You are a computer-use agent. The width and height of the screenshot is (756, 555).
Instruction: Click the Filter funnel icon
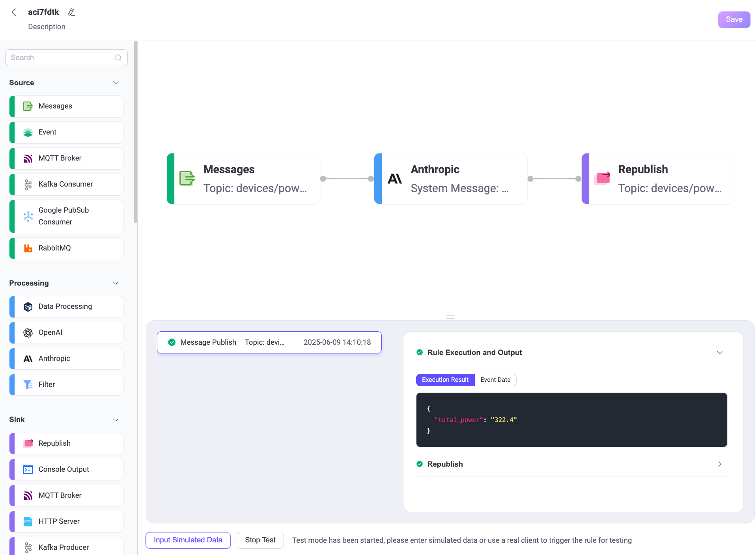(x=28, y=385)
